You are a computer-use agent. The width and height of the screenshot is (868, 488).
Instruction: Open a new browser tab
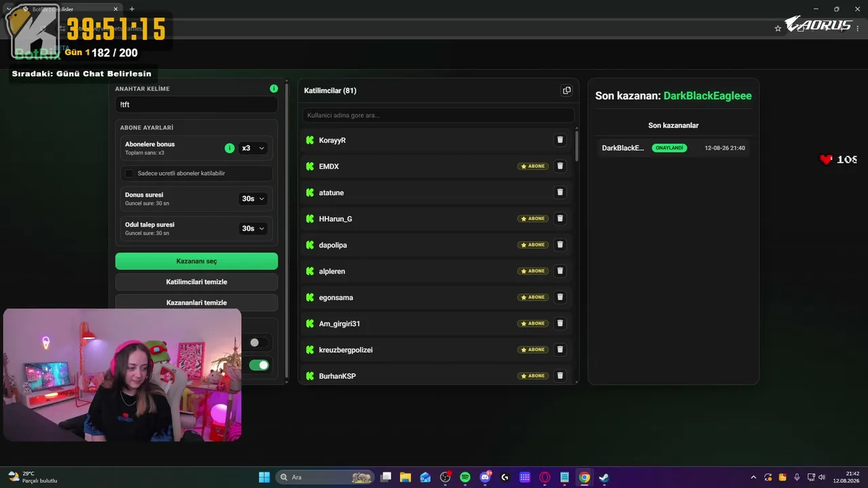(x=132, y=9)
